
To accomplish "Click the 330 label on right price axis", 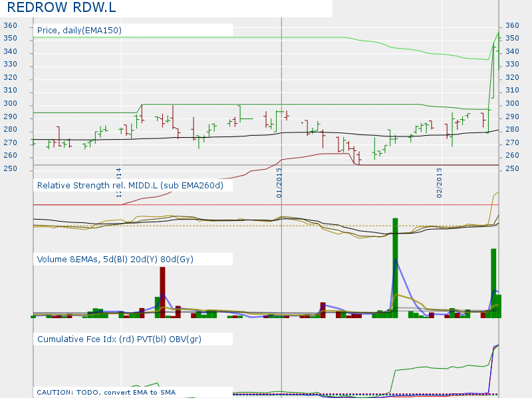I will coord(512,64).
